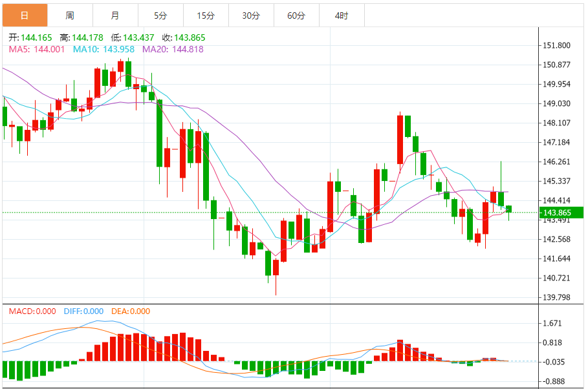The width and height of the screenshot is (588, 389).
Task: Click the close price 143.865 value
Action: (190, 37)
